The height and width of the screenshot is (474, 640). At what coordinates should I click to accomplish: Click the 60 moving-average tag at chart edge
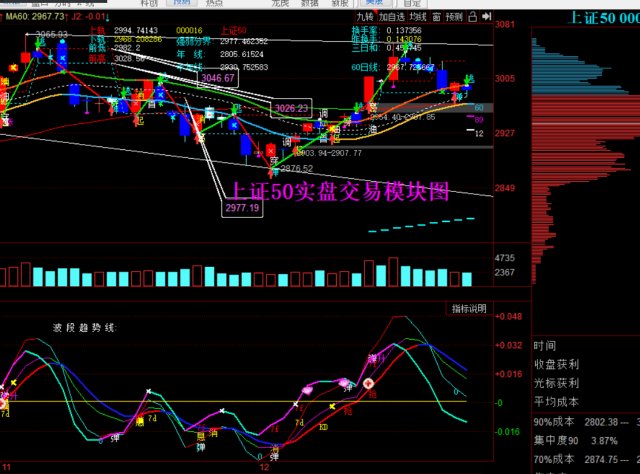479,107
